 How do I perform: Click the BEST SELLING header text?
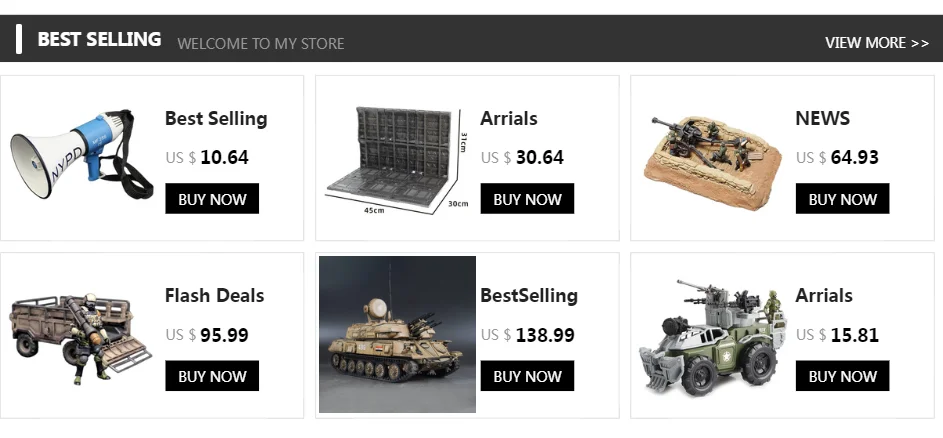(99, 39)
